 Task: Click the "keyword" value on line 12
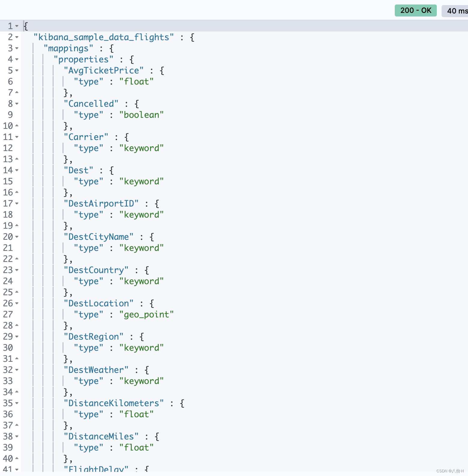[141, 148]
